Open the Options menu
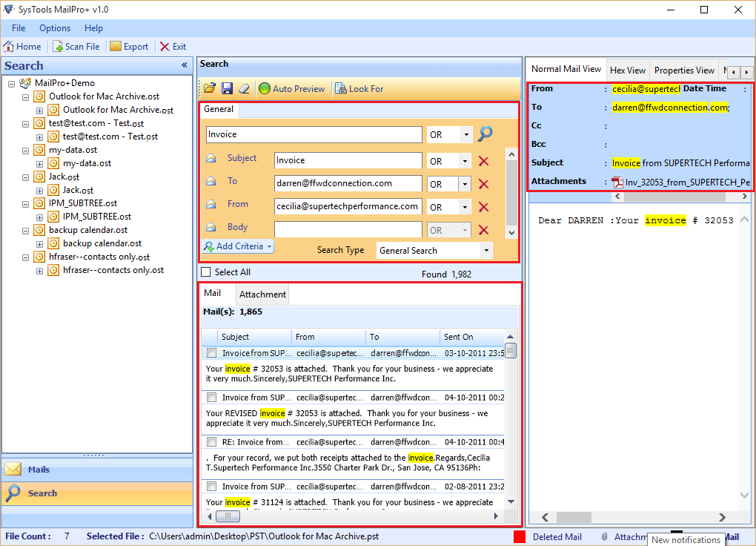 55,28
